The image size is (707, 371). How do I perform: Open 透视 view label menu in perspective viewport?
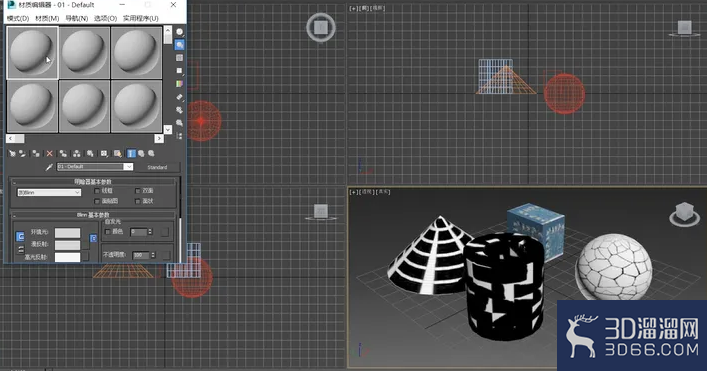(367, 192)
